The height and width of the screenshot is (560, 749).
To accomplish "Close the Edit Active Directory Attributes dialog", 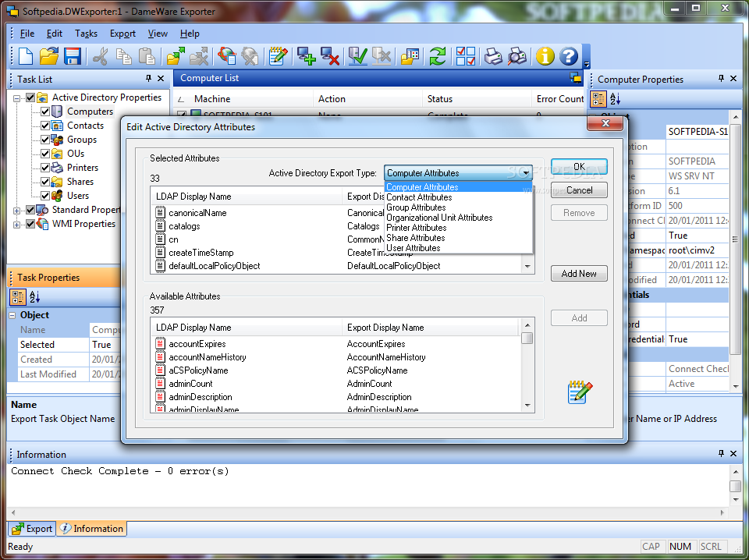I will (x=605, y=123).
